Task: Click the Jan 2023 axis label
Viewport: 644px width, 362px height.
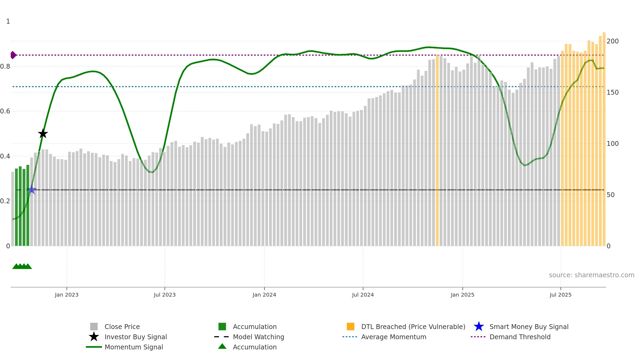Action: (67, 295)
